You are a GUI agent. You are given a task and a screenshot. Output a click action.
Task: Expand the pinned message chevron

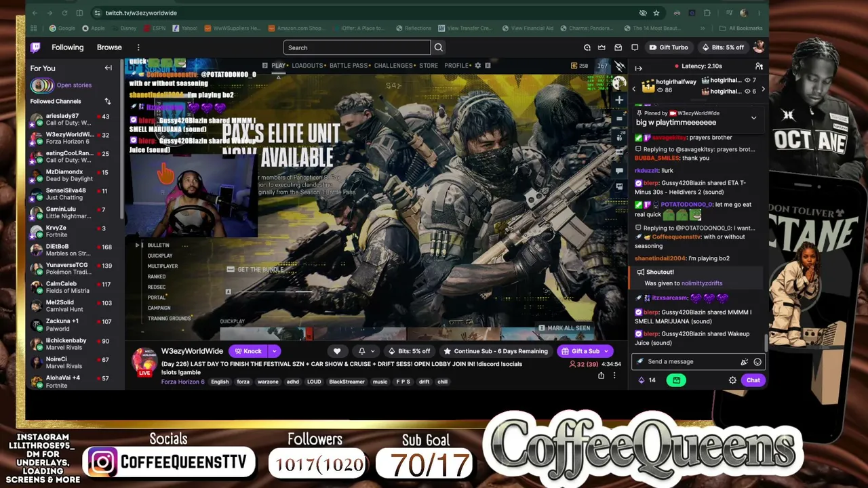[x=753, y=118]
